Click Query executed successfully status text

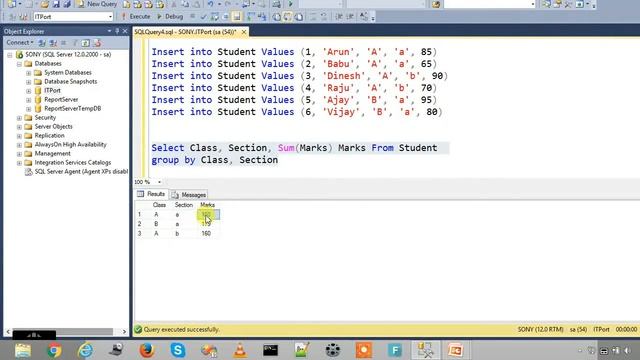click(x=181, y=329)
